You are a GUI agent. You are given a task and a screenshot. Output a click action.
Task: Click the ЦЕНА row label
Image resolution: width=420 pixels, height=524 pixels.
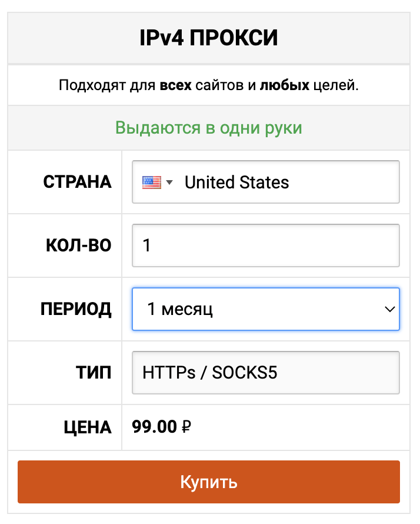point(87,427)
